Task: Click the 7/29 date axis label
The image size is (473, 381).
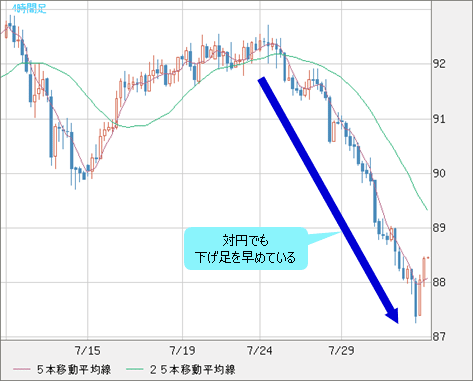Action: click(x=341, y=351)
